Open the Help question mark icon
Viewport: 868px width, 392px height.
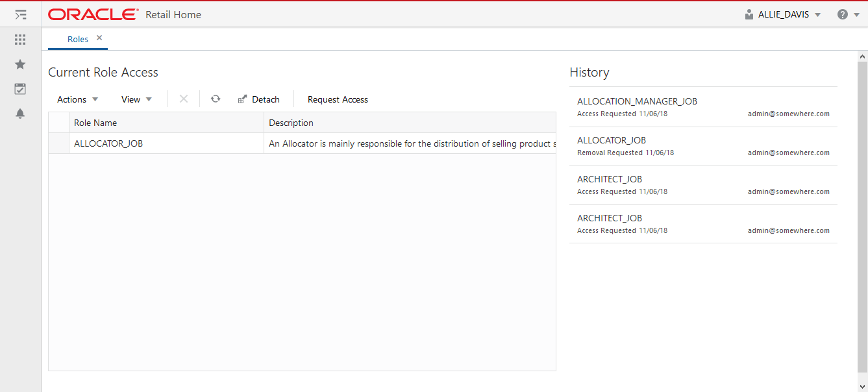tap(843, 14)
